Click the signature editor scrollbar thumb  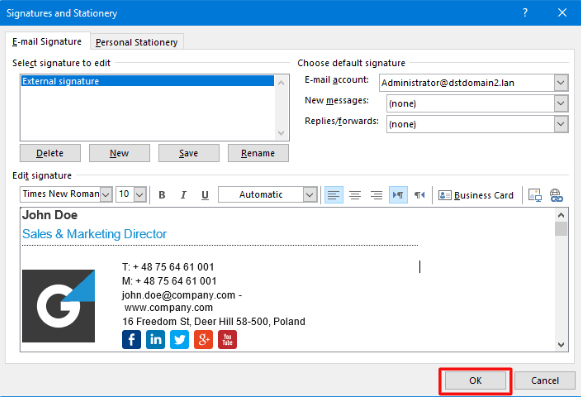click(x=561, y=229)
